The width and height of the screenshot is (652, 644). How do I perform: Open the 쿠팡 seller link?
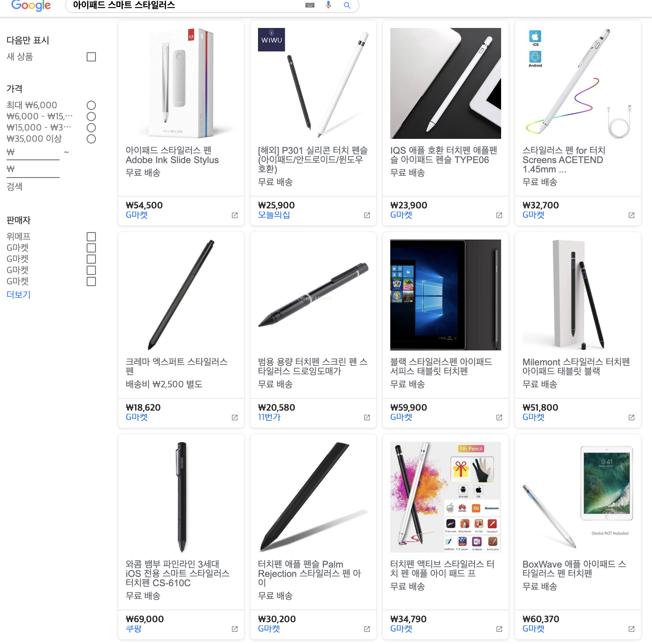pos(134,629)
